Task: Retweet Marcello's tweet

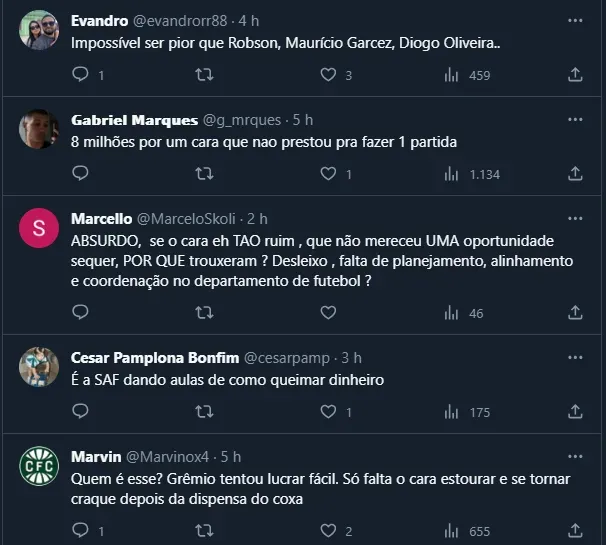Action: click(204, 313)
